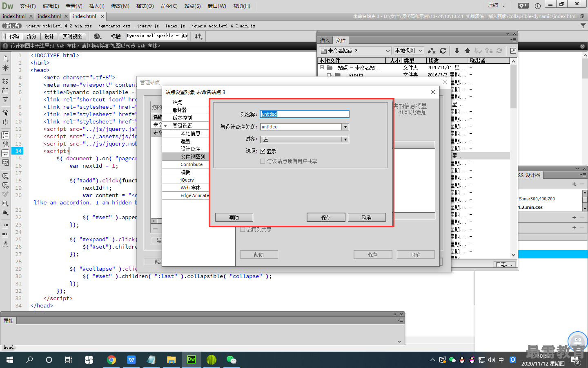Click document 标题 title field
Image resolution: width=588 pixels, height=368 pixels.
(x=157, y=36)
